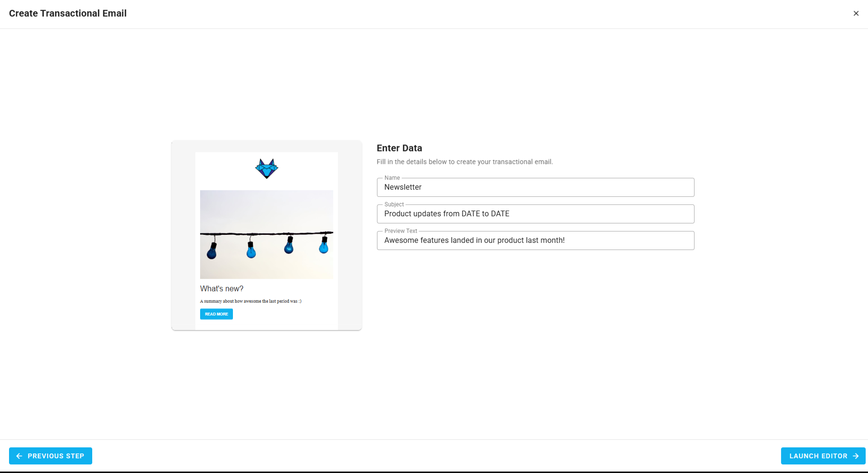Click the close X on the dialog
868x473 pixels.
(856, 13)
